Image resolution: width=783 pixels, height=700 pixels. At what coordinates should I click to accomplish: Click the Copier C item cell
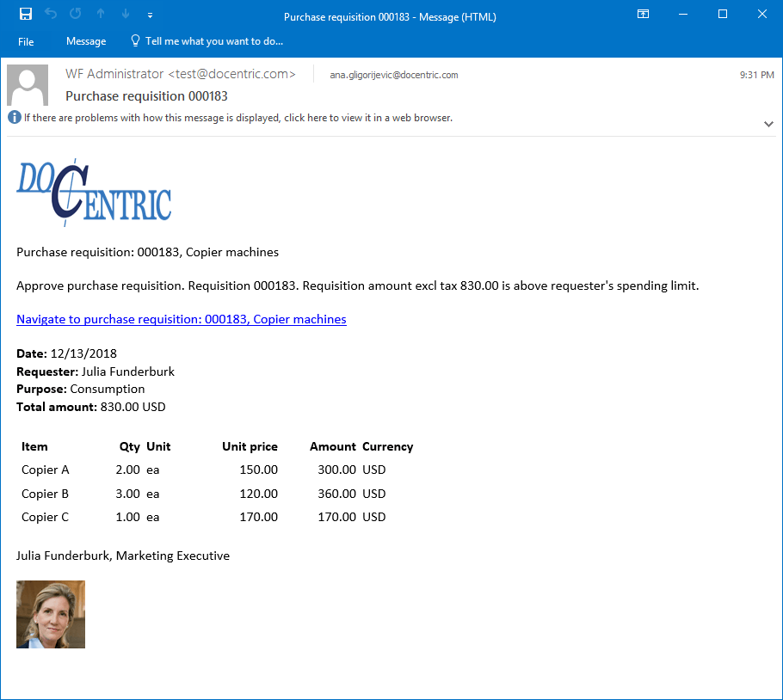(45, 518)
